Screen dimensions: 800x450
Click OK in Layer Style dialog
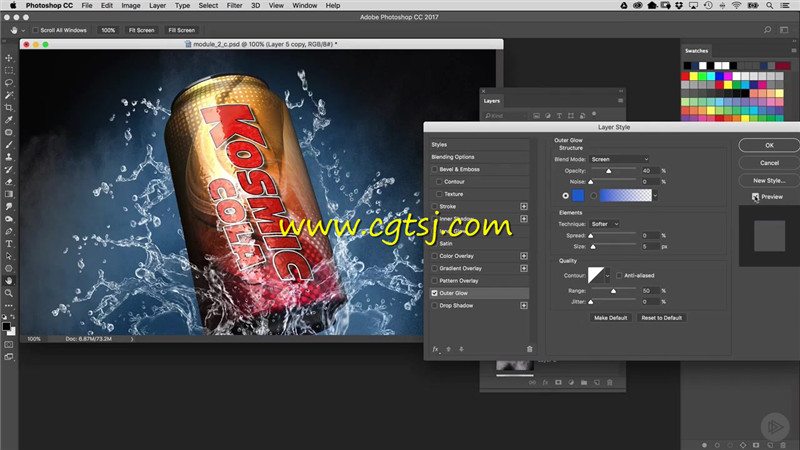point(769,145)
